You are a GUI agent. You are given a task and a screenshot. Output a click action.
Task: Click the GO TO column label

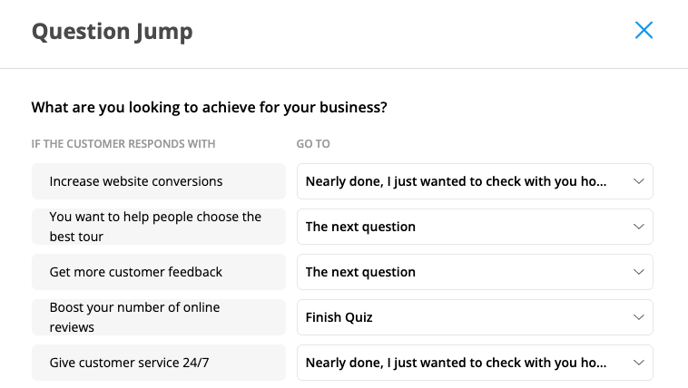coord(313,144)
